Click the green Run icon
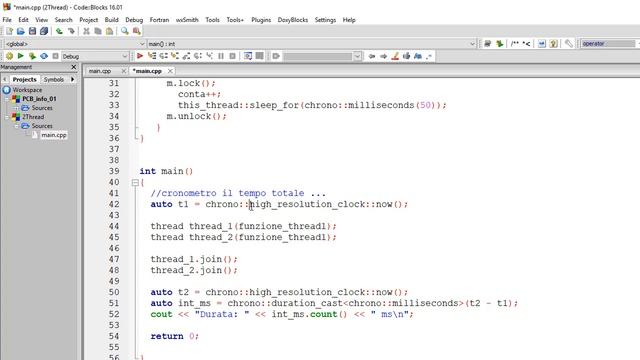This screenshot has width=640, height=360. (x=20, y=56)
